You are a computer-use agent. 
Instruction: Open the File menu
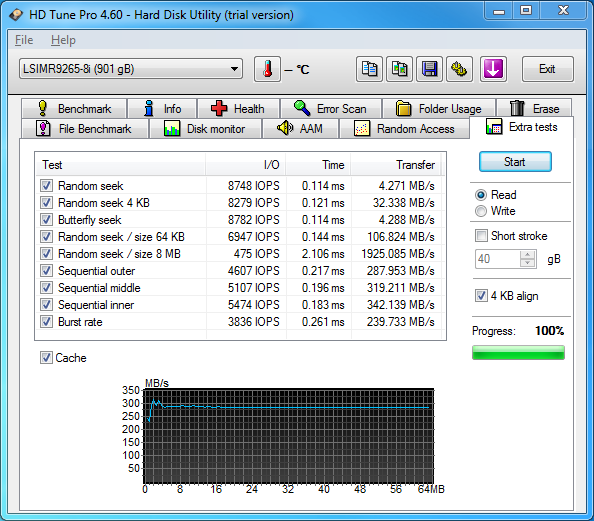click(24, 40)
